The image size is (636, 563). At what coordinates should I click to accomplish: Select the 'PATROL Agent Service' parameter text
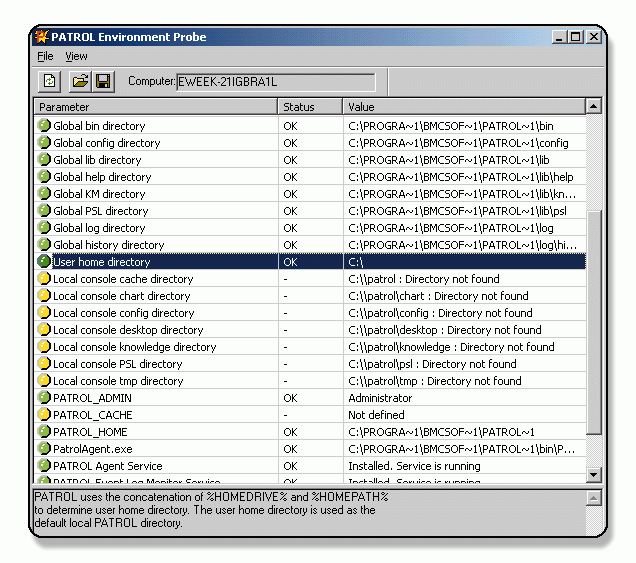(108, 466)
